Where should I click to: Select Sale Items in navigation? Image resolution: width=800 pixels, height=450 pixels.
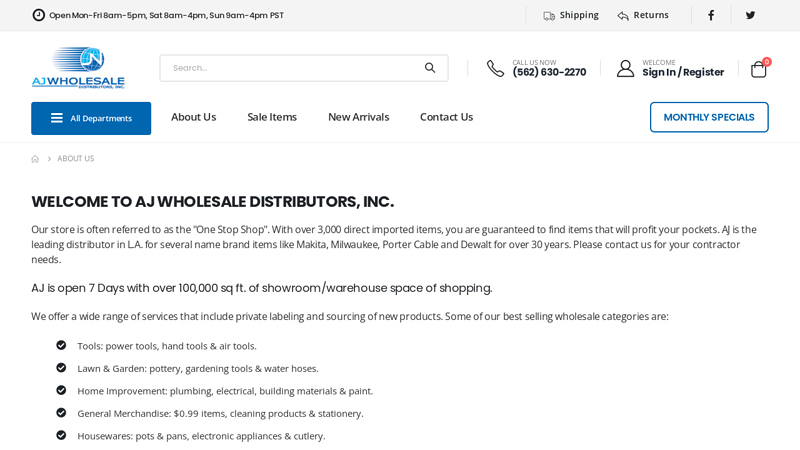(x=272, y=117)
